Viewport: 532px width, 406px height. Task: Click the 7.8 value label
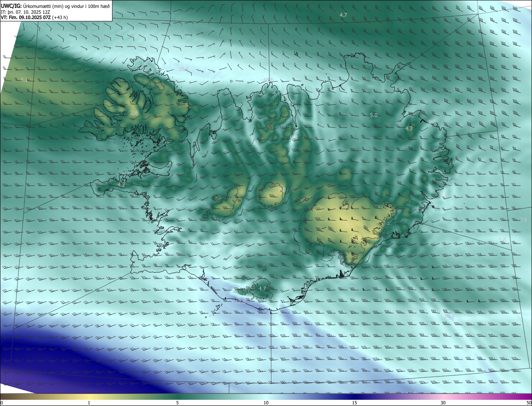523,220
